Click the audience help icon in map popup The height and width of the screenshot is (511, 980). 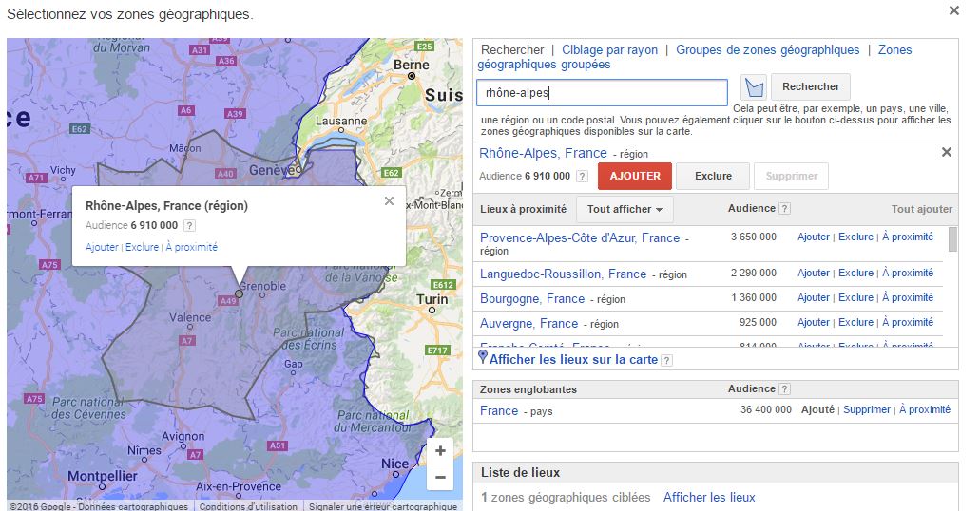pos(190,225)
